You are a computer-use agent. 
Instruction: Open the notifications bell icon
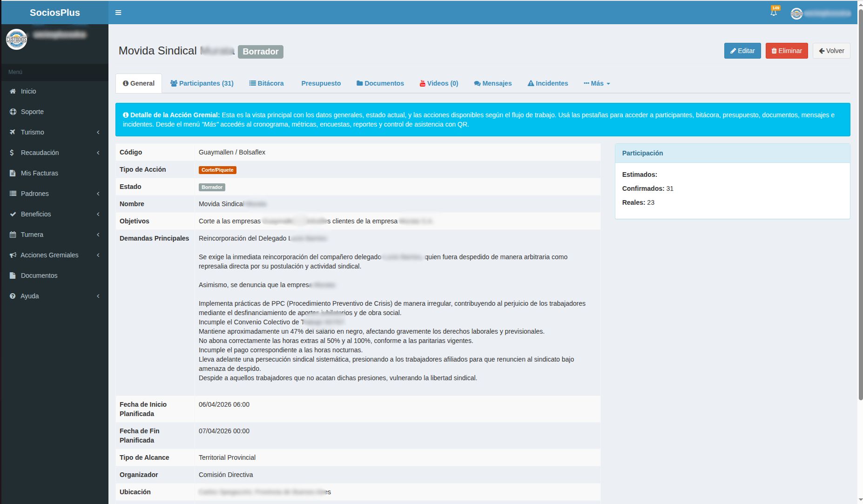[774, 13]
